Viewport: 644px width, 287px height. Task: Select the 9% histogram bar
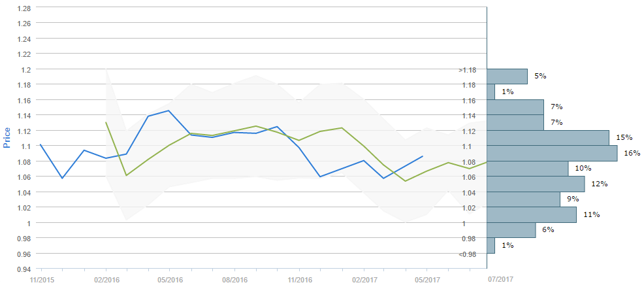pos(523,199)
